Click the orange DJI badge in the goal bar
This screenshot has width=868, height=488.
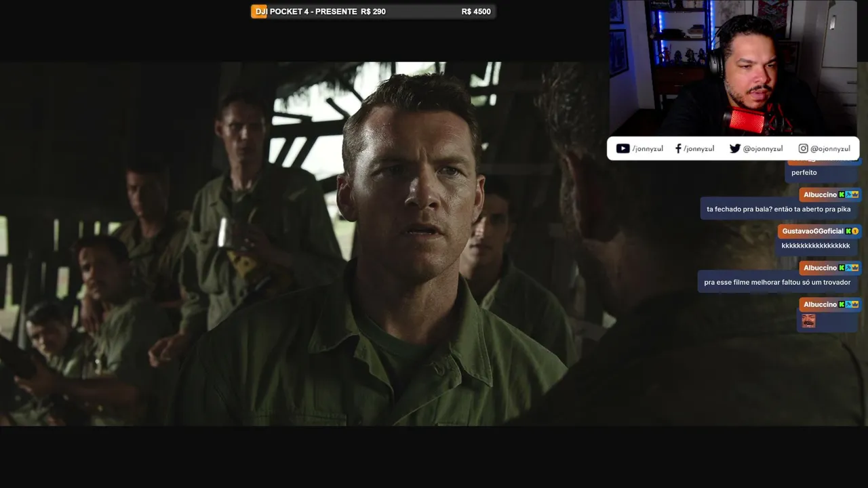(260, 12)
